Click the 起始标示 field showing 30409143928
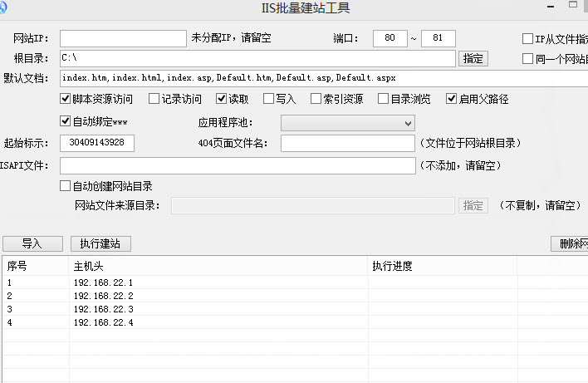 [x=97, y=143]
